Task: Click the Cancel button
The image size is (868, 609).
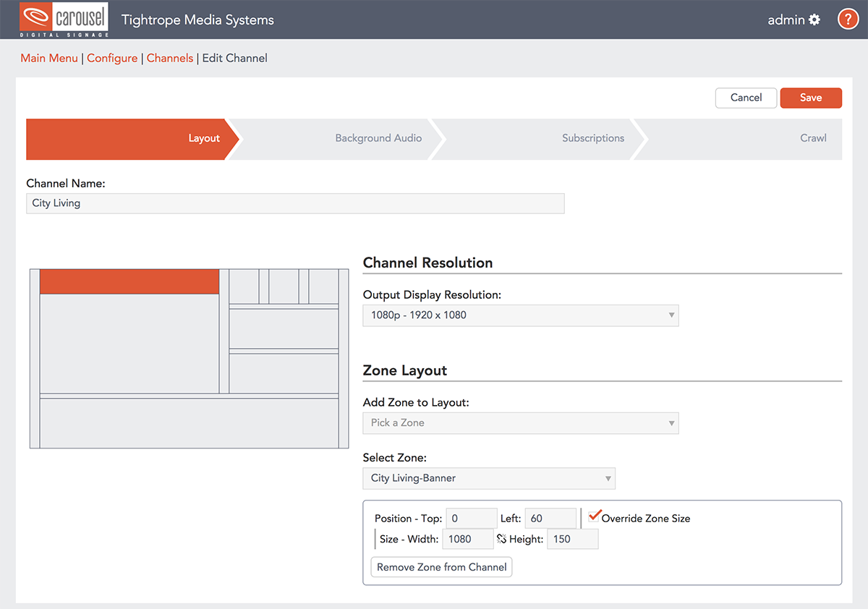Action: click(746, 98)
